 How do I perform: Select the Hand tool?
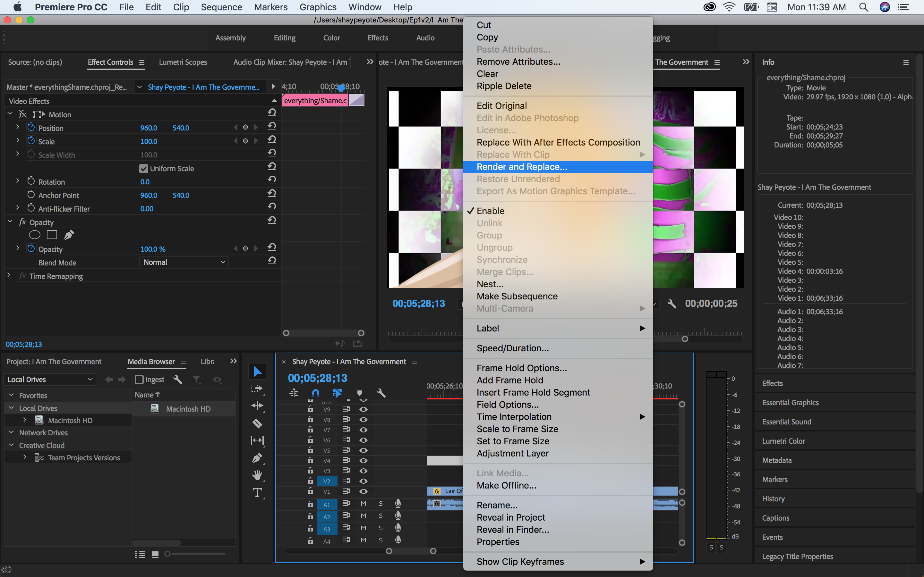tap(257, 475)
